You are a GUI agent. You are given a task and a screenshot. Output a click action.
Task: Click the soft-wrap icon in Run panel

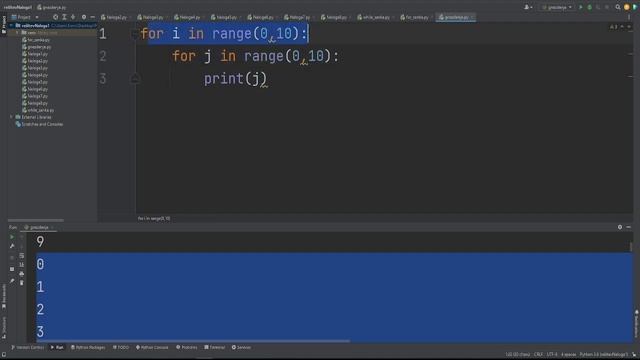[x=22, y=256]
